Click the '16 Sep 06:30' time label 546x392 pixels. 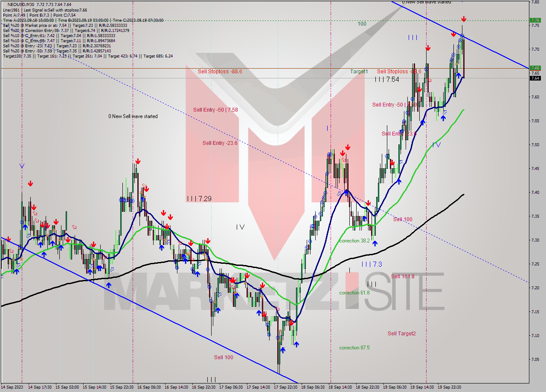tap(149, 387)
